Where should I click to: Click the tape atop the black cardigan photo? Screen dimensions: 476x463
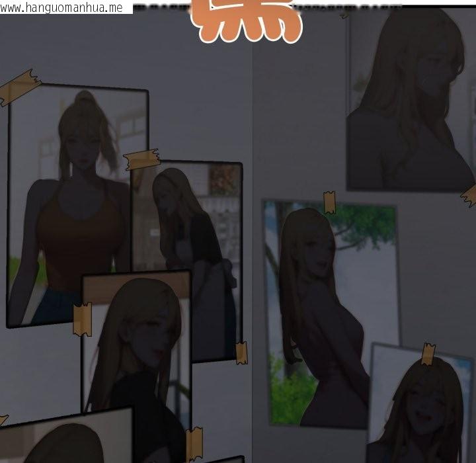coord(142,159)
